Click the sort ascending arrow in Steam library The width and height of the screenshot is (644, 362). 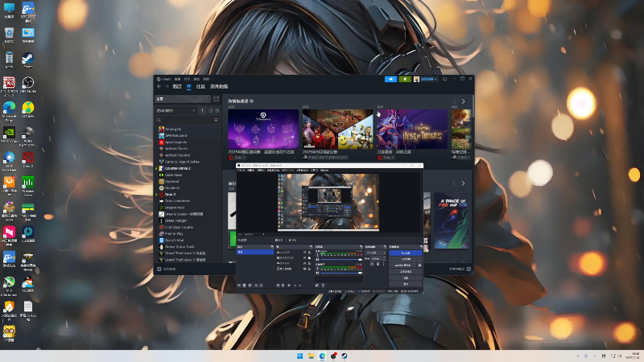pyautogui.click(x=203, y=110)
